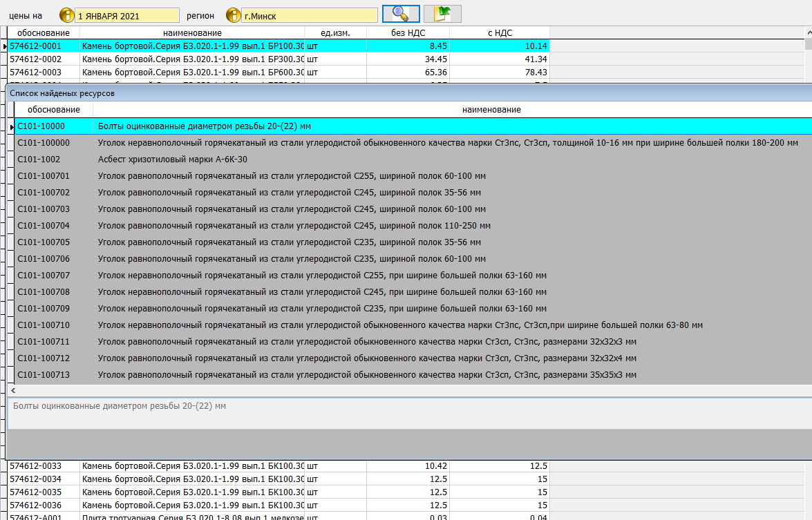Select resource row C101-100000
This screenshot has height=520, width=812.
click(x=413, y=143)
